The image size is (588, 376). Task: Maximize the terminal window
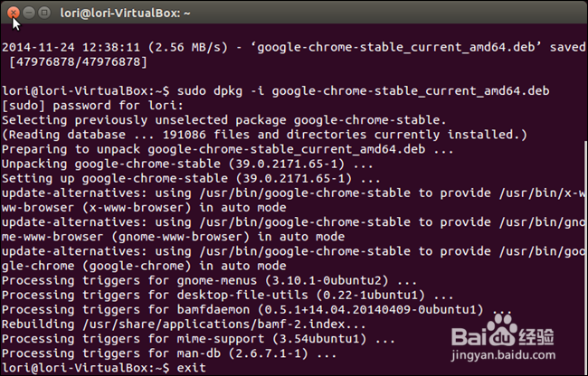[45, 14]
